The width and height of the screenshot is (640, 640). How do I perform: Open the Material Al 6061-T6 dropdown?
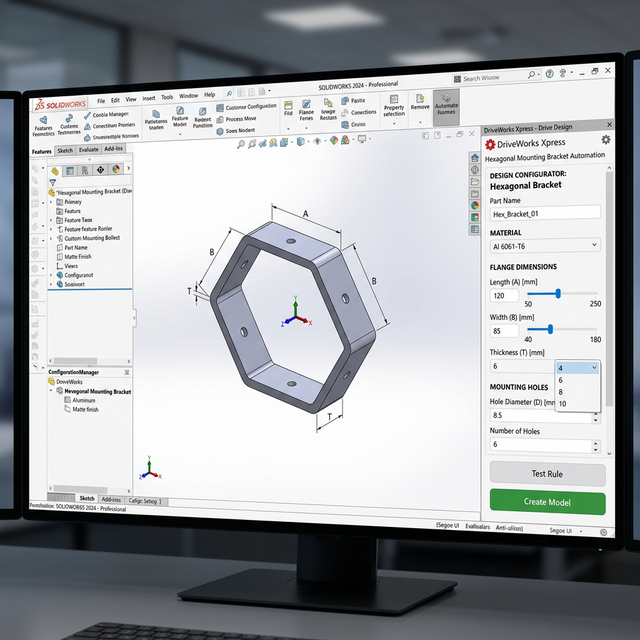point(544,245)
